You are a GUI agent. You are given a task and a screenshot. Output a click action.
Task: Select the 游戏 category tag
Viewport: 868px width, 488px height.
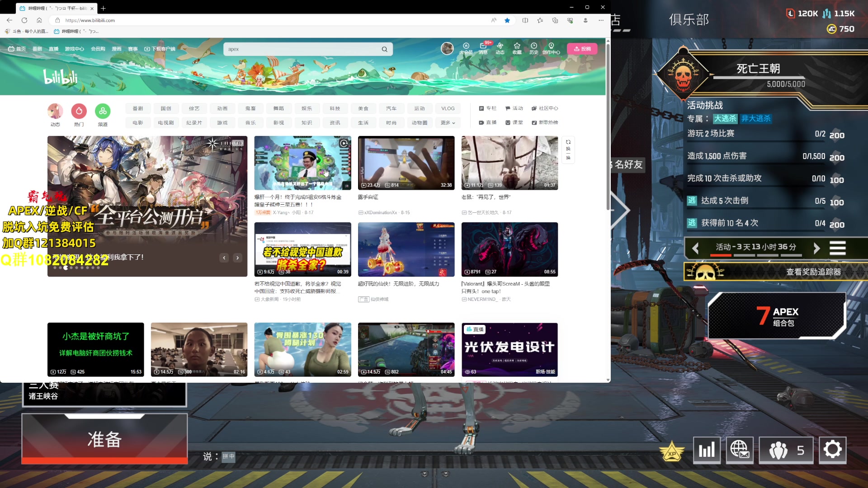[222, 123]
